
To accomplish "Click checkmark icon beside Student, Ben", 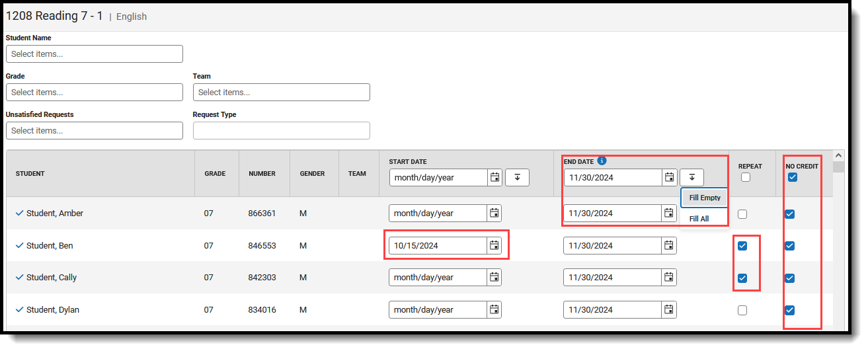I will pyautogui.click(x=19, y=245).
